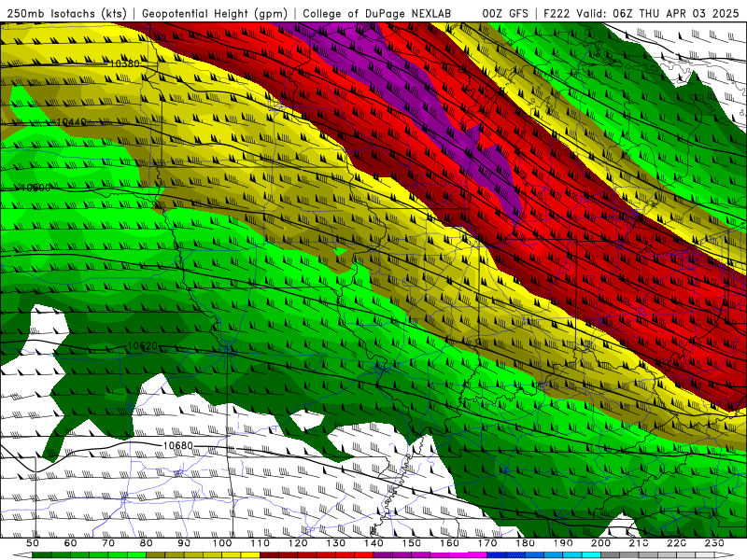747x560 pixels.
Task: Click the purple swatch after 140
Action: pyautogui.click(x=382, y=554)
